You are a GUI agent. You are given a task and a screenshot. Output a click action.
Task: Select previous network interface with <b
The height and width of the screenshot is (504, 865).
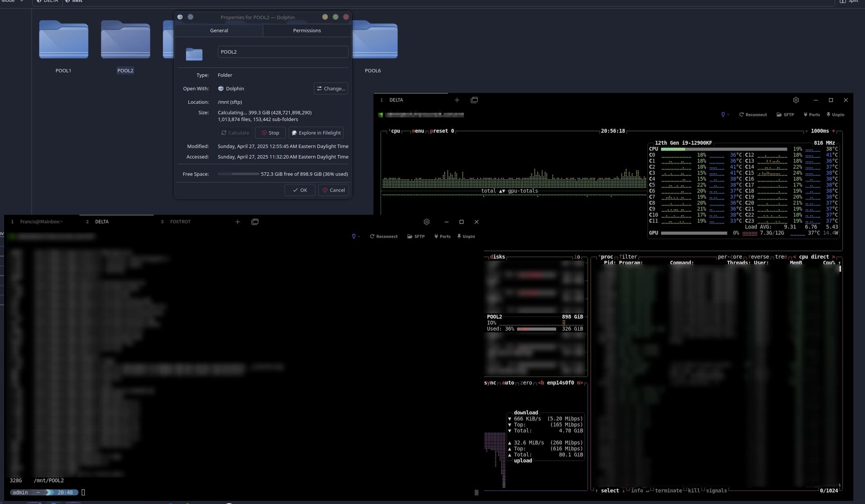click(x=541, y=383)
